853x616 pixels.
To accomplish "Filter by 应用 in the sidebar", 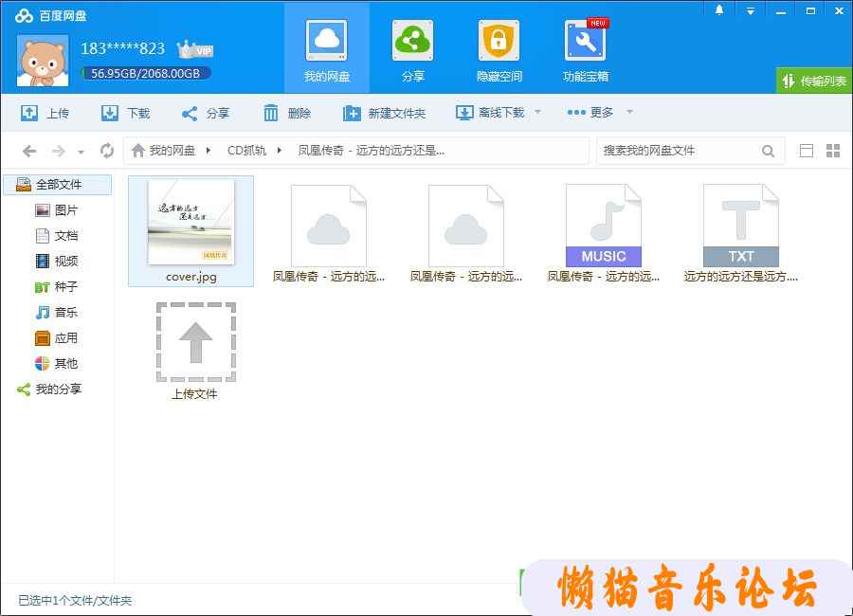I will coord(57,338).
